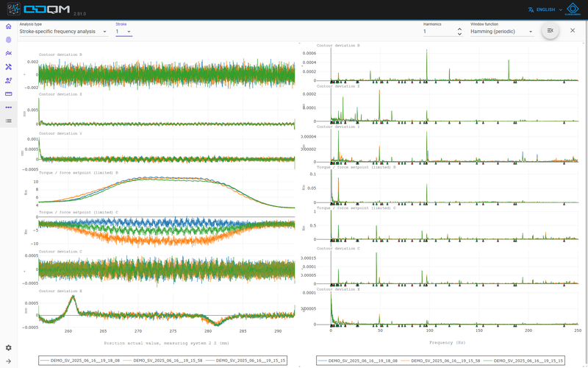Image resolution: width=588 pixels, height=368 pixels.
Task: Open the Stroke number dropdown
Action: pos(123,32)
